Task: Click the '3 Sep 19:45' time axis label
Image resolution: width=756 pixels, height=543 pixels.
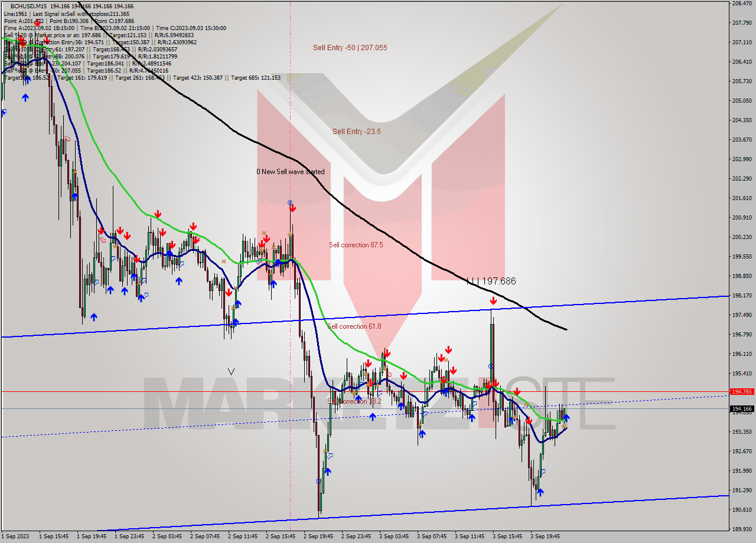Action: (545, 537)
